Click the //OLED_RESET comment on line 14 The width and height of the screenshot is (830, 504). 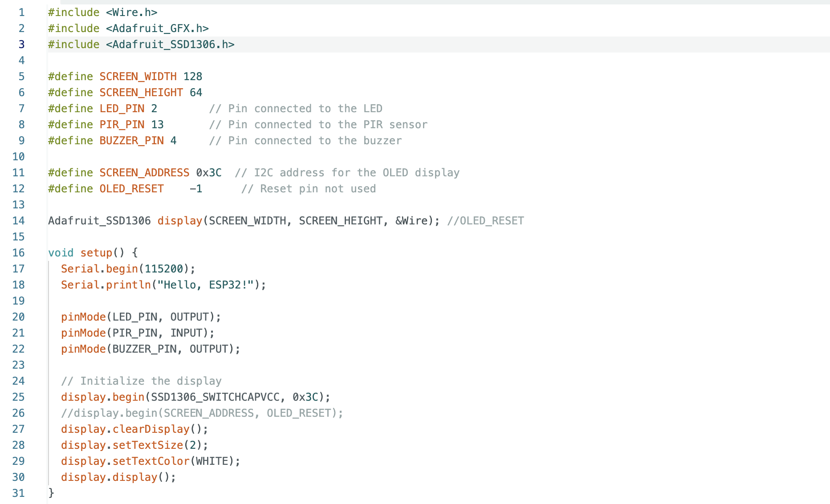[x=486, y=221]
